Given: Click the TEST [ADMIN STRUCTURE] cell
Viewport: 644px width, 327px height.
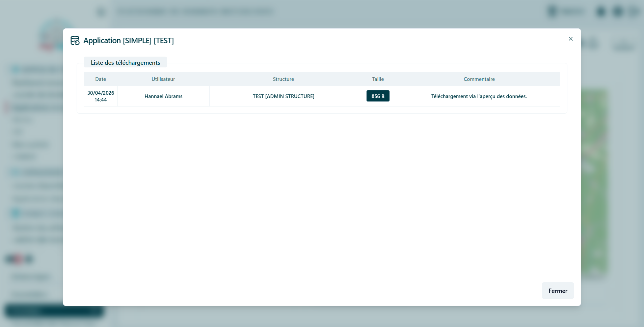Looking at the screenshot, I should point(284,96).
